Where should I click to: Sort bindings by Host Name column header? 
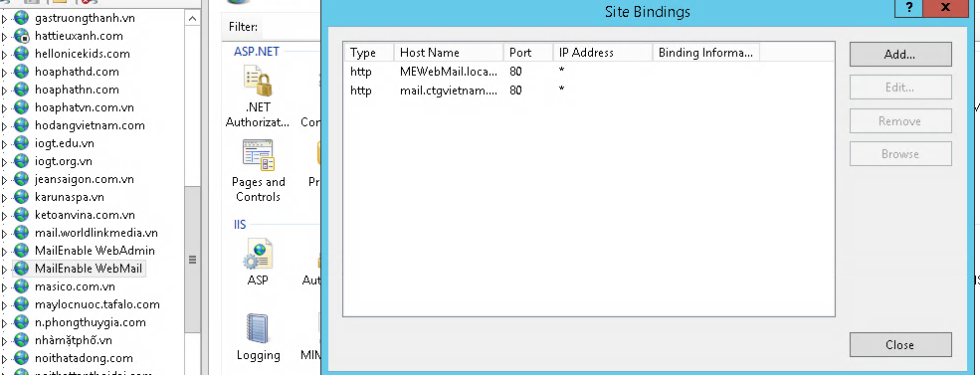pyautogui.click(x=449, y=53)
